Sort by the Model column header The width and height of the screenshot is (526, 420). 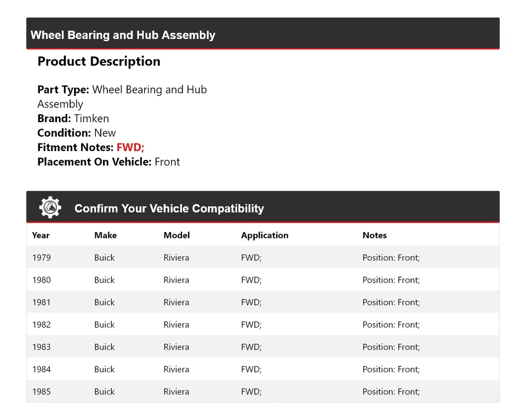176,235
